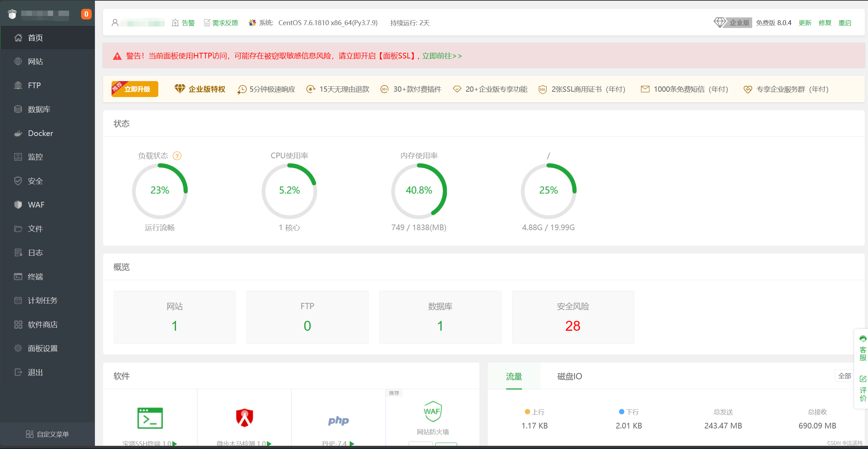Click the 评价 edit icon
Viewport: 868px width, 449px height.
tap(863, 379)
